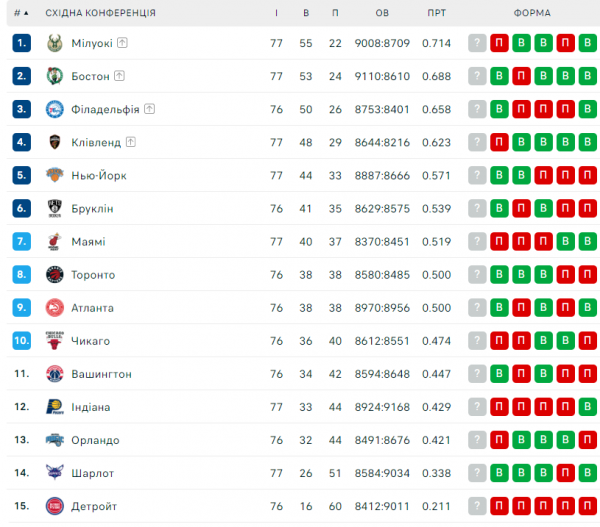The height and width of the screenshot is (527, 600).
Task: Click the Cleveland Cavaliers logo
Action: click(55, 142)
